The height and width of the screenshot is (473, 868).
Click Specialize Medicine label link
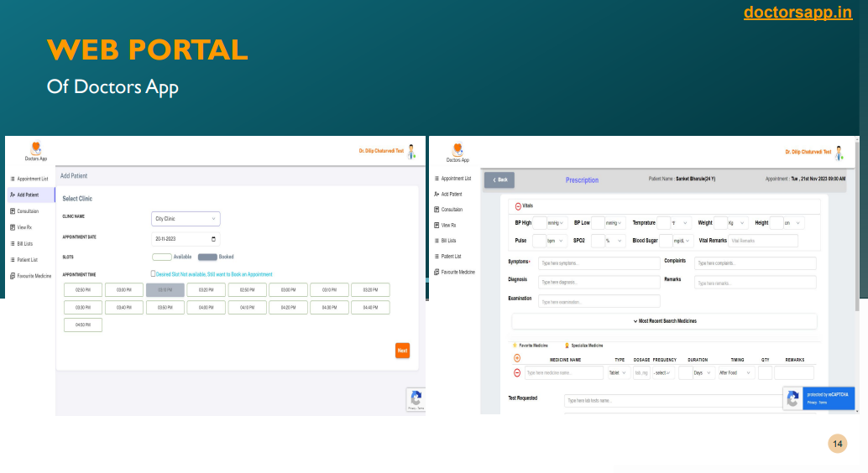tap(587, 346)
